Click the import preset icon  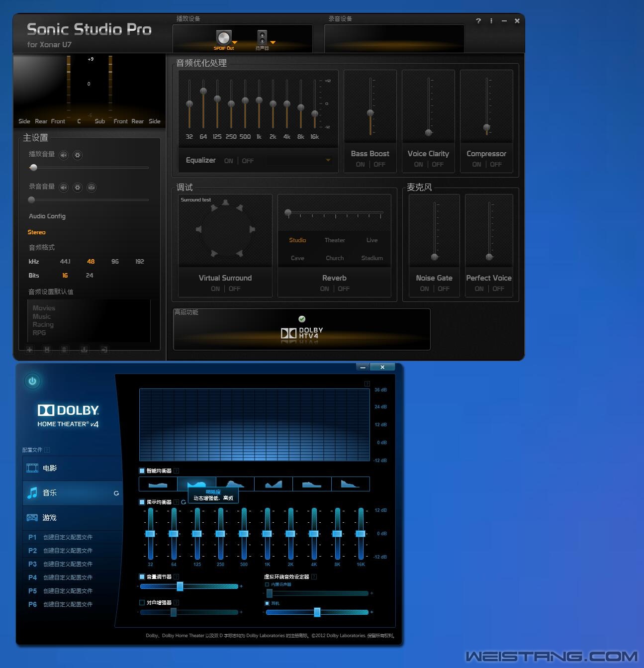[x=84, y=350]
